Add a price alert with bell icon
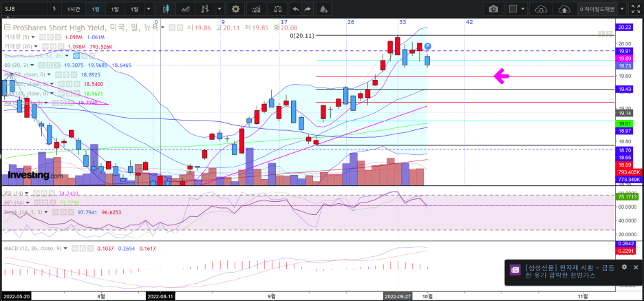 tap(323, 9)
